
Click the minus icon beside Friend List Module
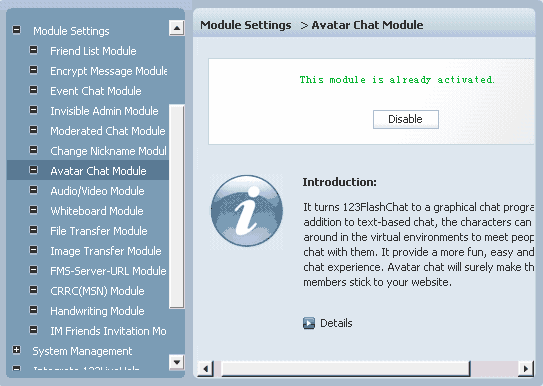pyautogui.click(x=34, y=50)
